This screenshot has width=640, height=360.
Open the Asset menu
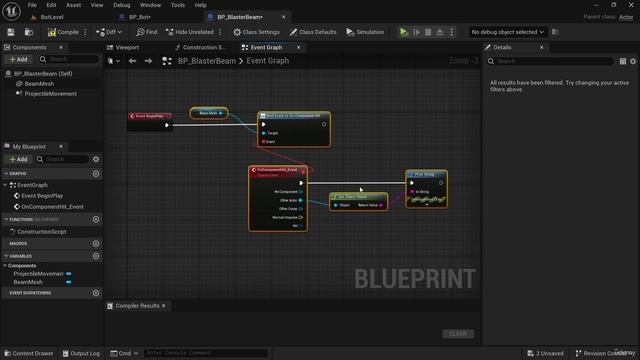coord(73,5)
